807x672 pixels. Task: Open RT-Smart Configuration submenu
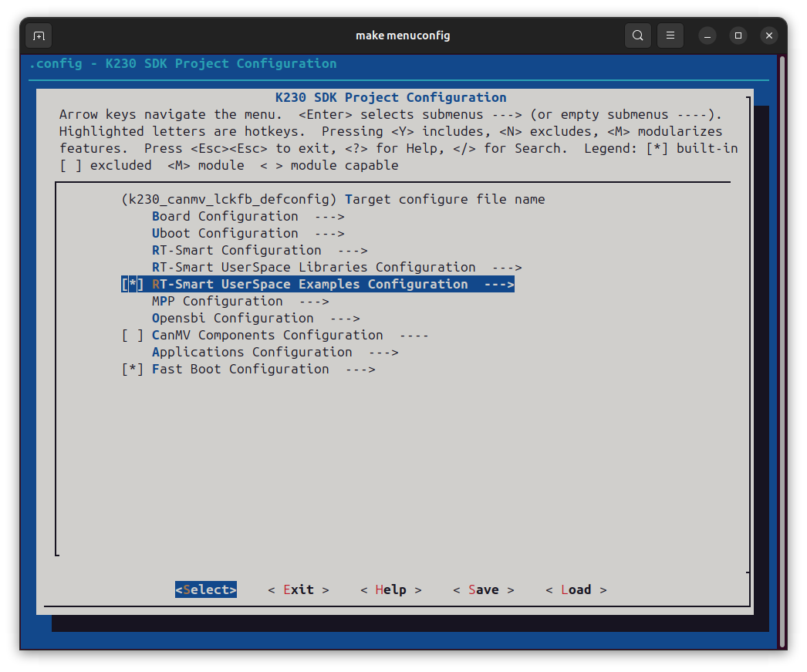click(260, 251)
